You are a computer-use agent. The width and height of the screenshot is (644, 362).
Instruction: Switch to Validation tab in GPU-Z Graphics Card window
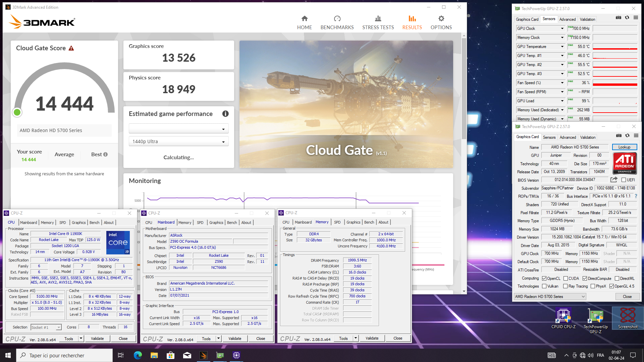click(x=588, y=137)
